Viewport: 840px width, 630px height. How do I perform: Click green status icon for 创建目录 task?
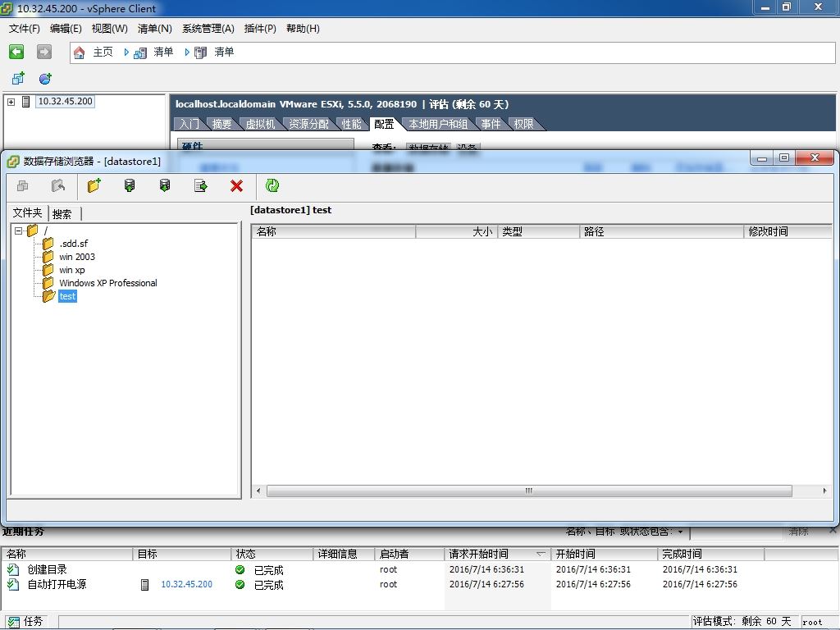(x=240, y=570)
